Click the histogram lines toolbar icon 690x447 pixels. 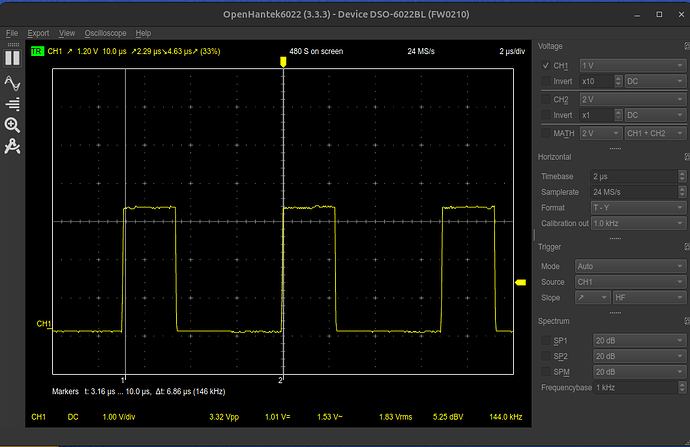point(13,104)
